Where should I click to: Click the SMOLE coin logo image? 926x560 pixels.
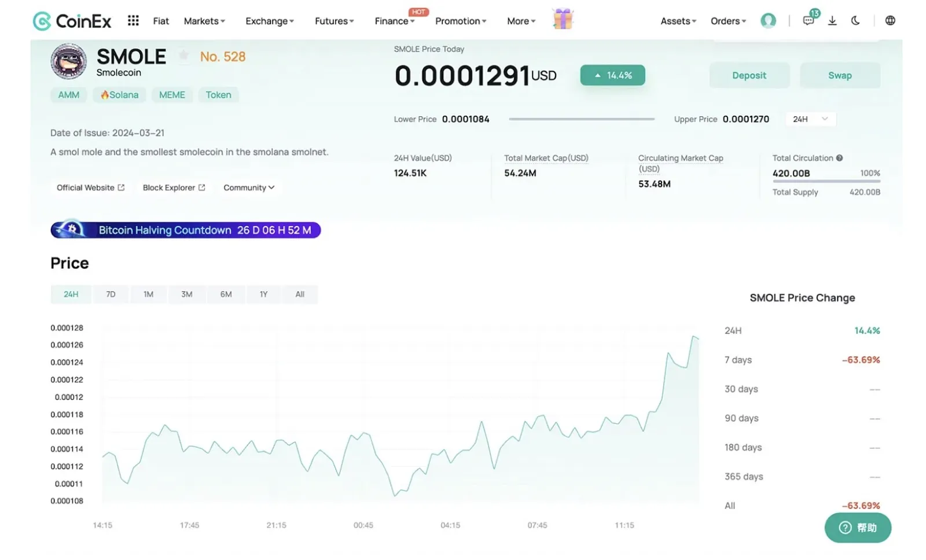(x=69, y=61)
